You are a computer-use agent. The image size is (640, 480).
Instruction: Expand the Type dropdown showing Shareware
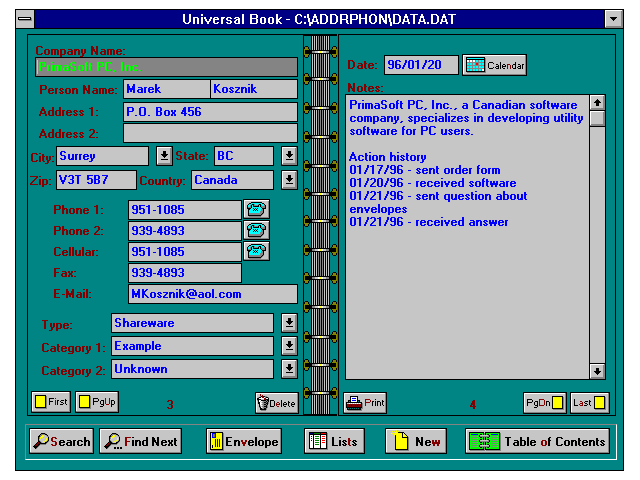pos(289,323)
